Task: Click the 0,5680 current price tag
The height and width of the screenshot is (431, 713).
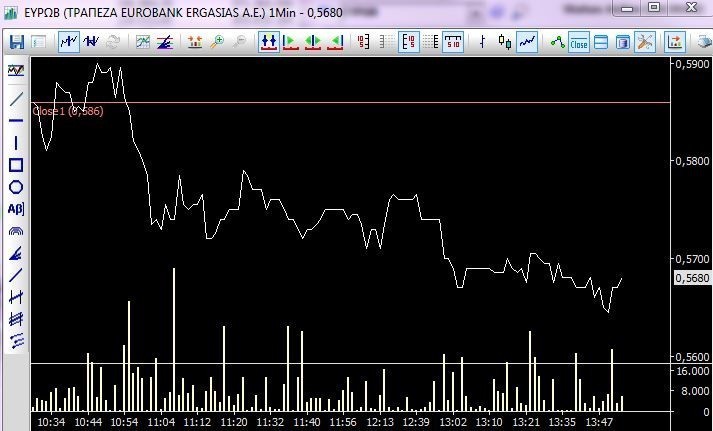Action: pyautogui.click(x=689, y=279)
